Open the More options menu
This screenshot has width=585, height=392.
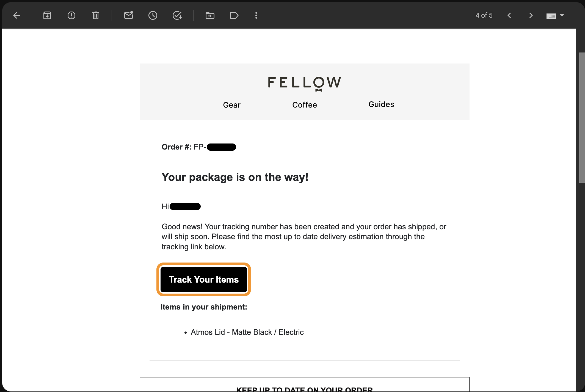[256, 15]
